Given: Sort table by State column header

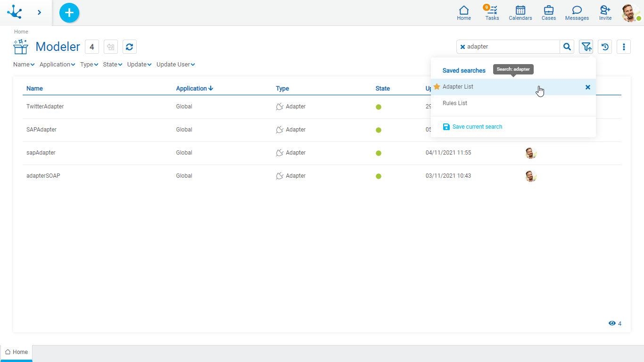Looking at the screenshot, I should [x=383, y=88].
